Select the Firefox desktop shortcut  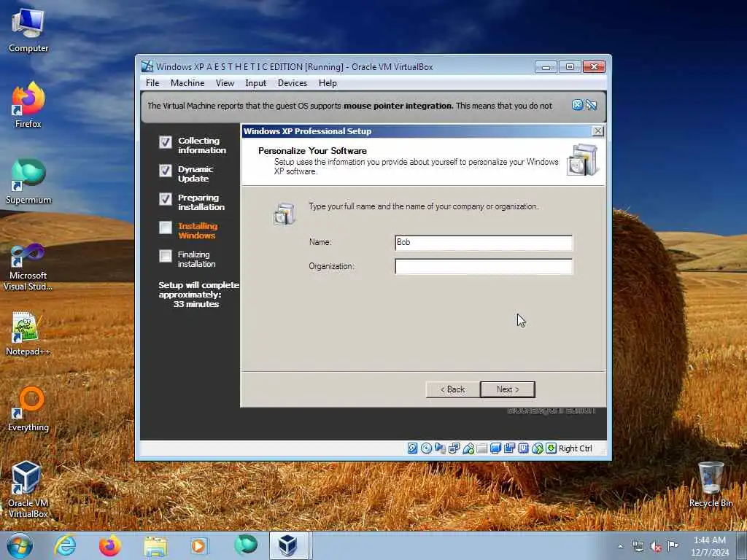coord(28,105)
